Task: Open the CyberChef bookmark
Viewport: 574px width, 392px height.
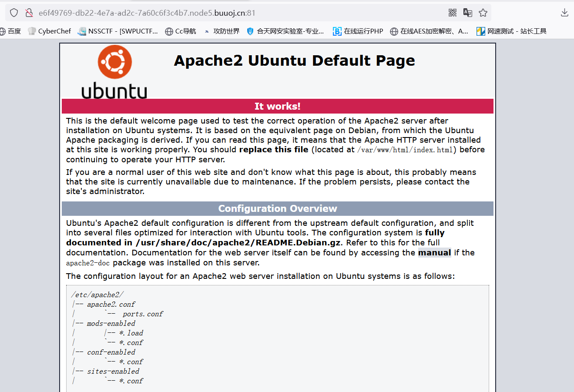Action: point(49,31)
